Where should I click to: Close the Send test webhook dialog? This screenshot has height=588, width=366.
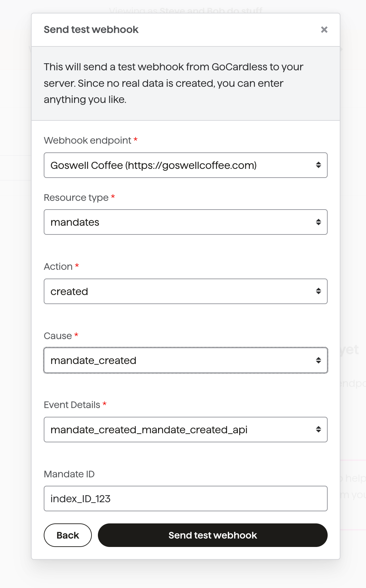coord(324,30)
